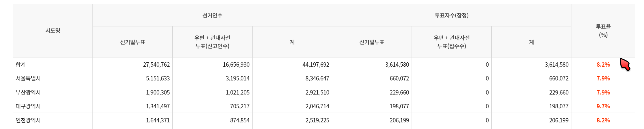Click the value 2,519,225
This screenshot has width=644, height=129.
tap(317, 120)
